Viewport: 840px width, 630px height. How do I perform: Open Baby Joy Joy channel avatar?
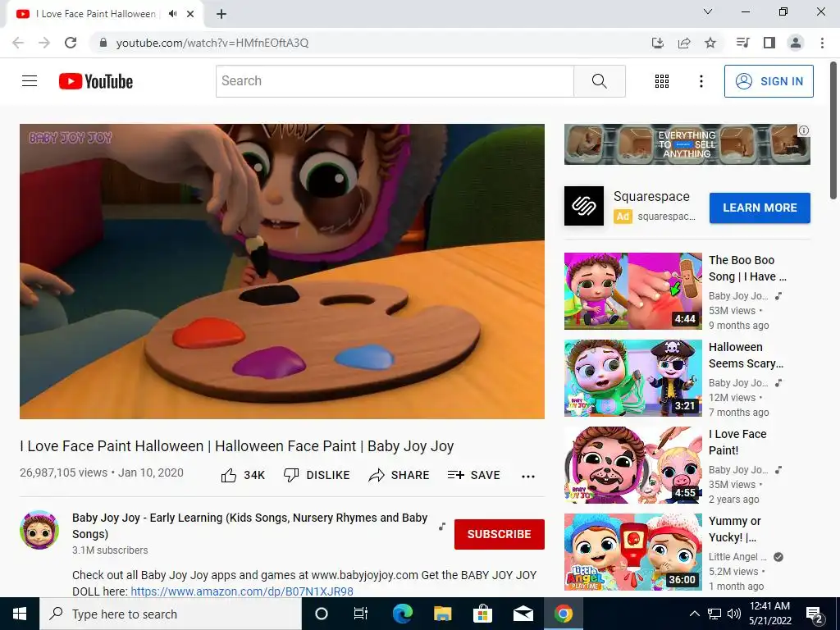tap(39, 530)
